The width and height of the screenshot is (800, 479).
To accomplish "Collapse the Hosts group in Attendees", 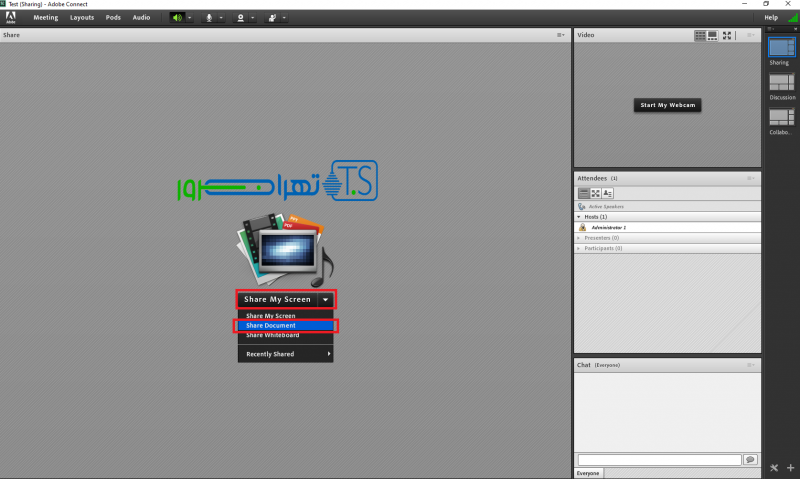I will click(578, 216).
